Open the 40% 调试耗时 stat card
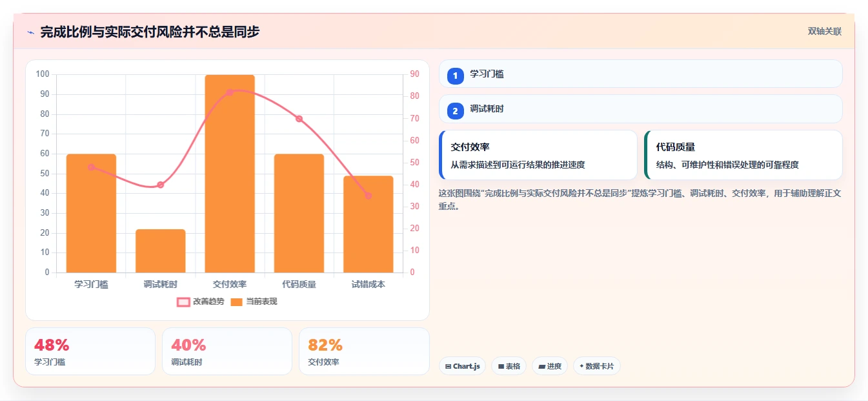The image size is (868, 401). (x=227, y=351)
